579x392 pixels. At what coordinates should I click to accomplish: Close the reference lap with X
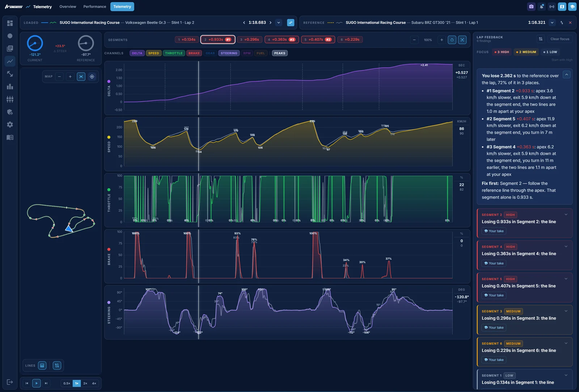pyautogui.click(x=570, y=22)
